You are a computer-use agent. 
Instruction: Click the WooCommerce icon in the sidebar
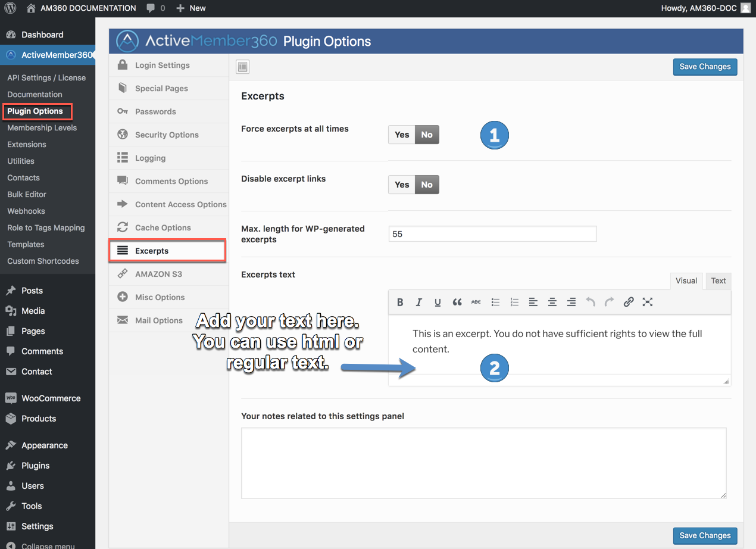pos(11,398)
